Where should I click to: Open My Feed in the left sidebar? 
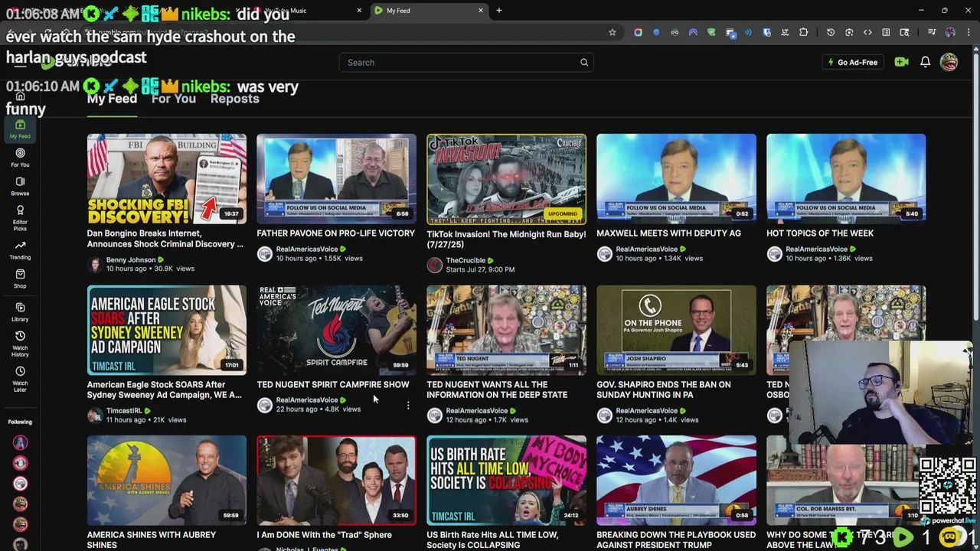20,129
